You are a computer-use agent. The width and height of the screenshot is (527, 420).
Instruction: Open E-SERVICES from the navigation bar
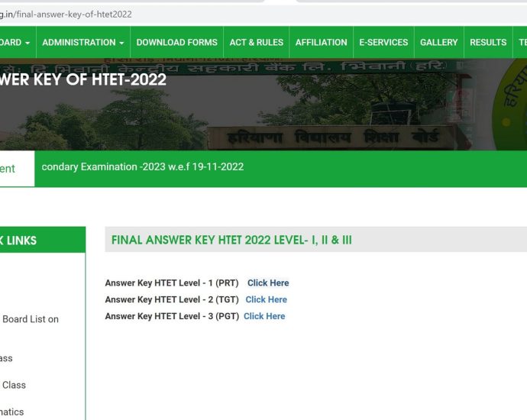(383, 43)
